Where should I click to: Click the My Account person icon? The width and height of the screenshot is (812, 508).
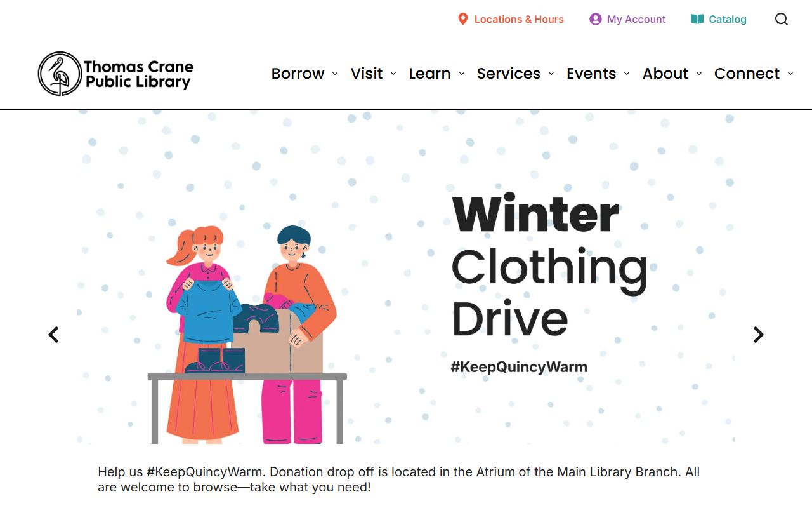tap(595, 19)
